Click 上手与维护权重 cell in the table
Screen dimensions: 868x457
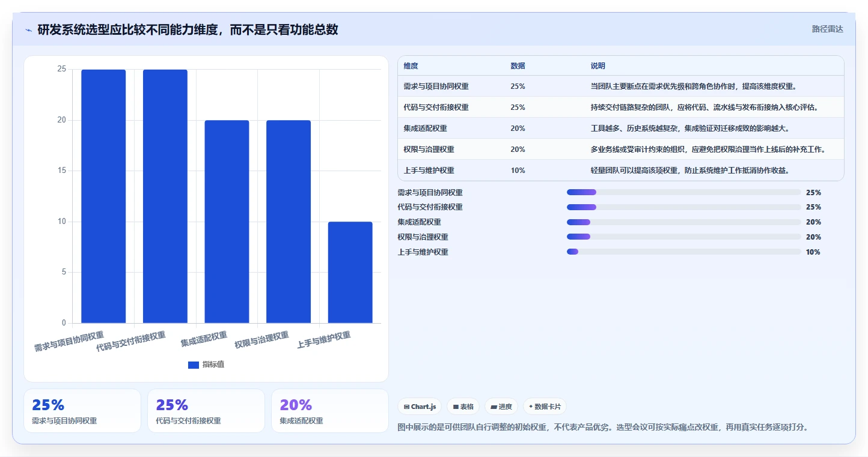[429, 171]
